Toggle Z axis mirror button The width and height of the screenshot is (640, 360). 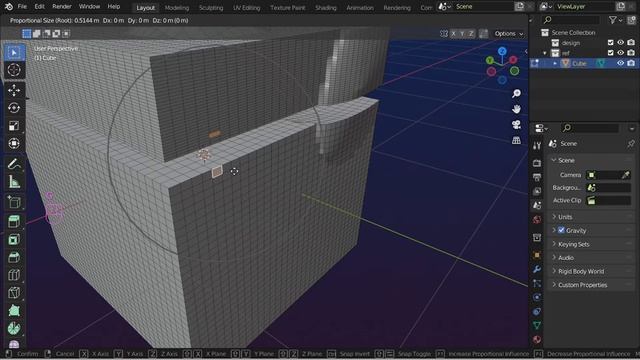[471, 33]
